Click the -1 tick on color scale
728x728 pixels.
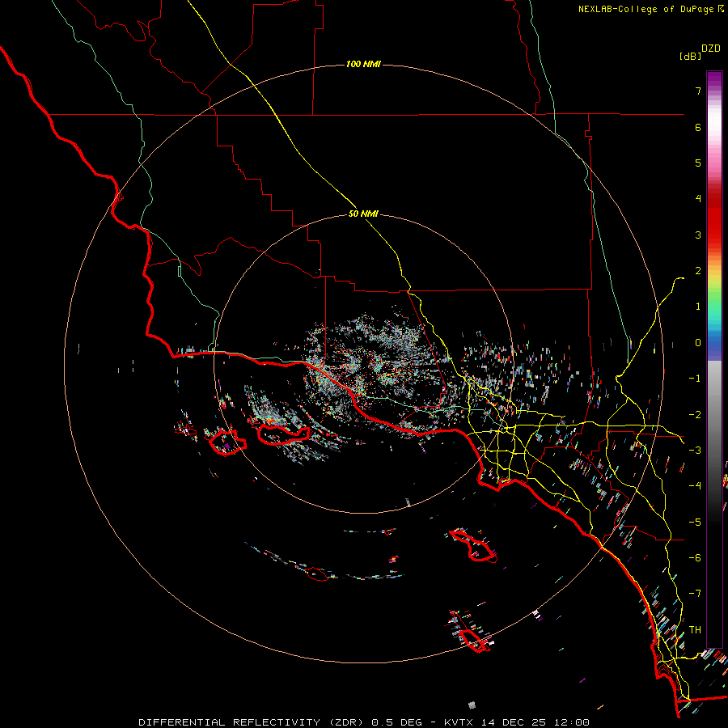[x=695, y=379]
